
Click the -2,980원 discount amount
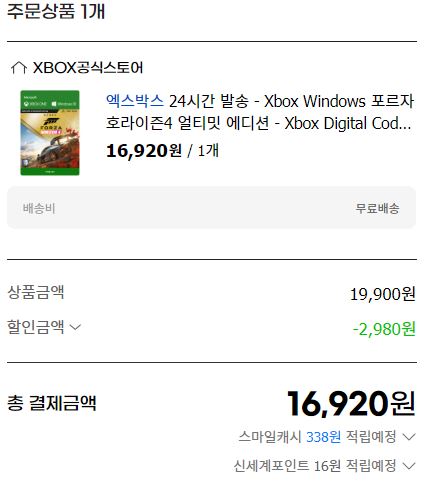click(384, 329)
